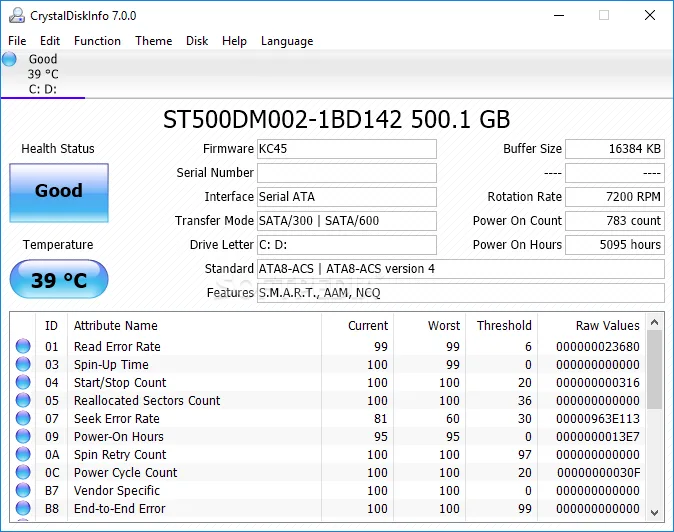Open the Help menu
Screen dimensions: 674x532
(x=234, y=41)
